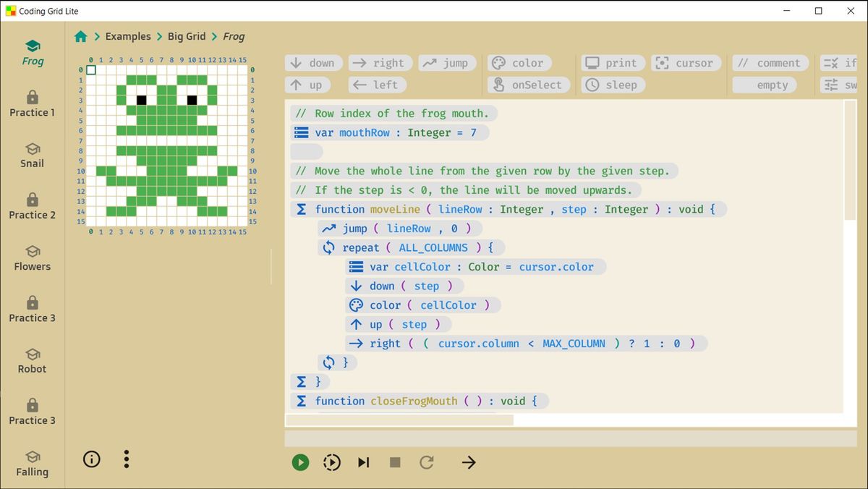This screenshot has height=489, width=868.
Task: Run the program with the play button
Action: (300, 462)
